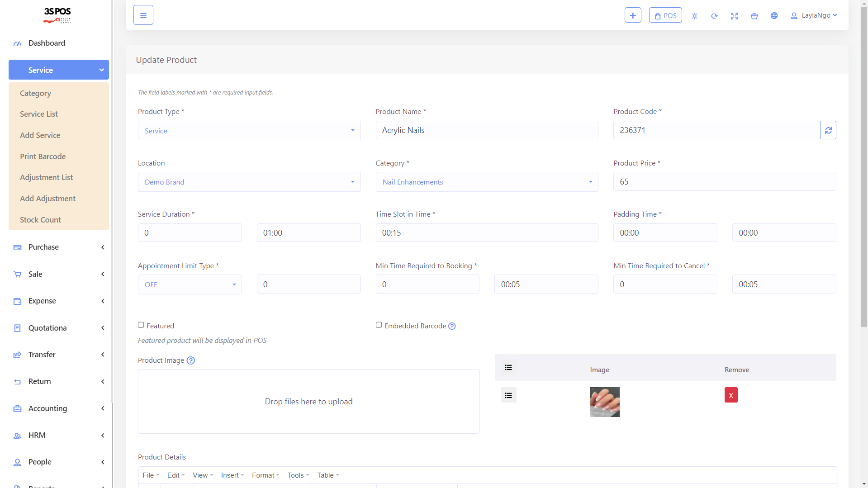Click the help icon beside Product Image
868x488 pixels.
tap(191, 360)
